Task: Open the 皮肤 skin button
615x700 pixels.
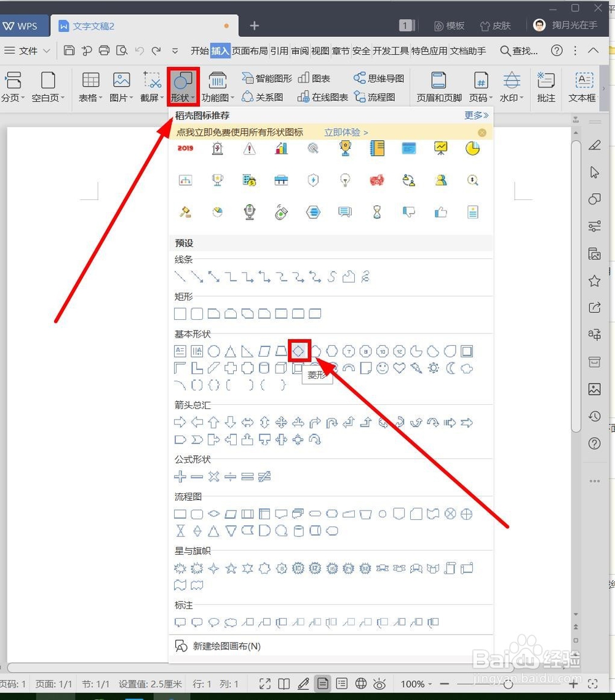Action: click(x=495, y=25)
